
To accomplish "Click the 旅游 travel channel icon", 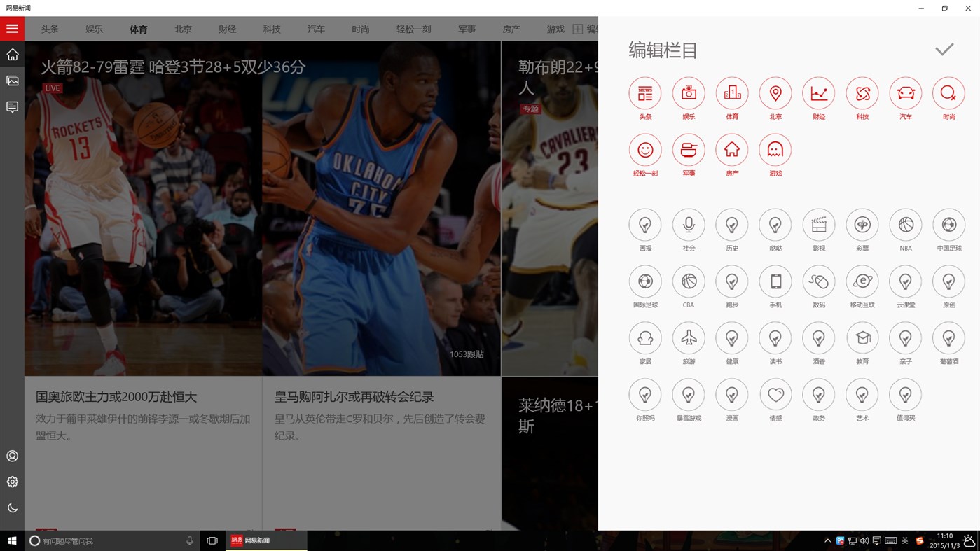I will coord(688,338).
